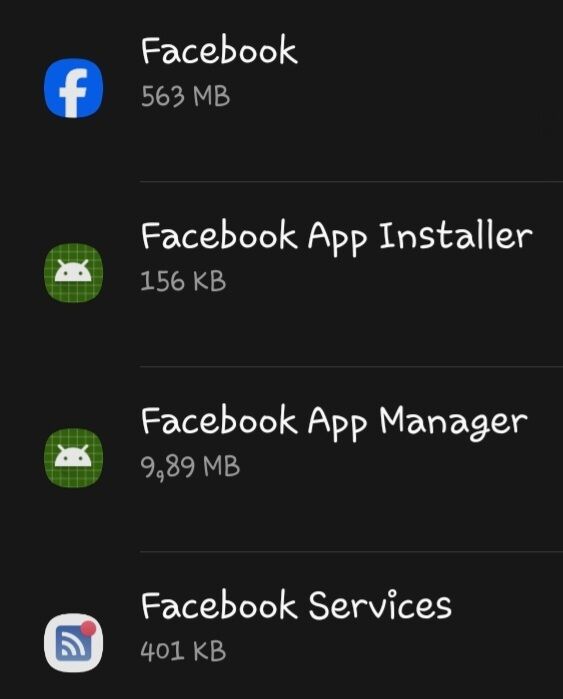
Task: Tap the Android icon beside Facebook App Installer
Action: point(74,273)
